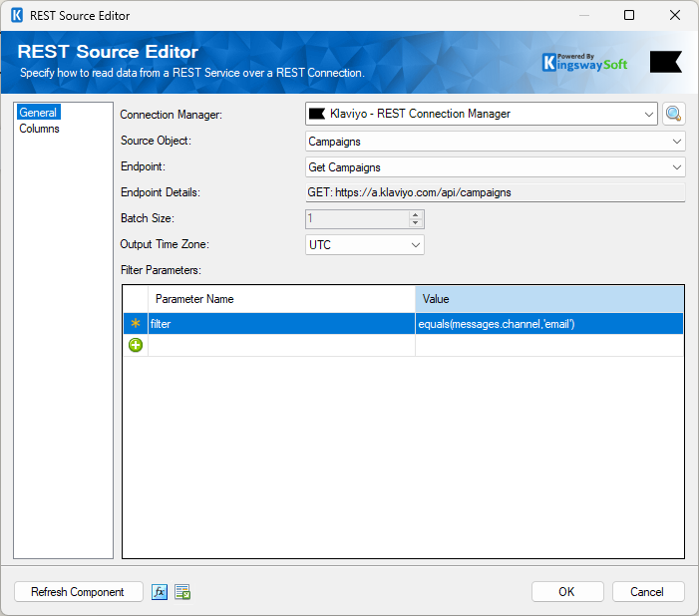Open the Endpoint Get Campaigns dropdown
699x616 pixels.
pyautogui.click(x=677, y=167)
